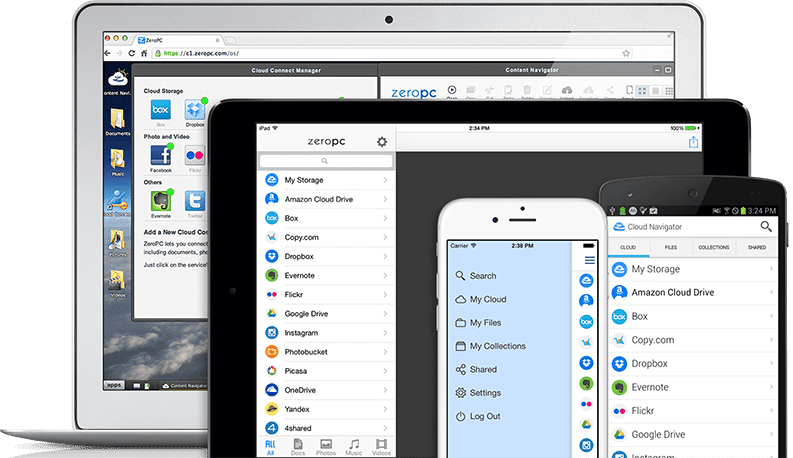
Task: Open Picasa row on iPad list
Action: [x=326, y=371]
